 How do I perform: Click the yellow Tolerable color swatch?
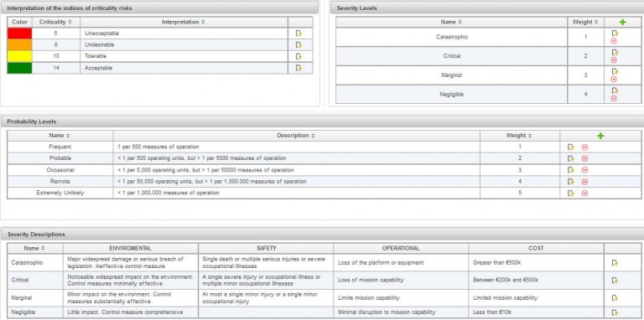click(x=19, y=56)
